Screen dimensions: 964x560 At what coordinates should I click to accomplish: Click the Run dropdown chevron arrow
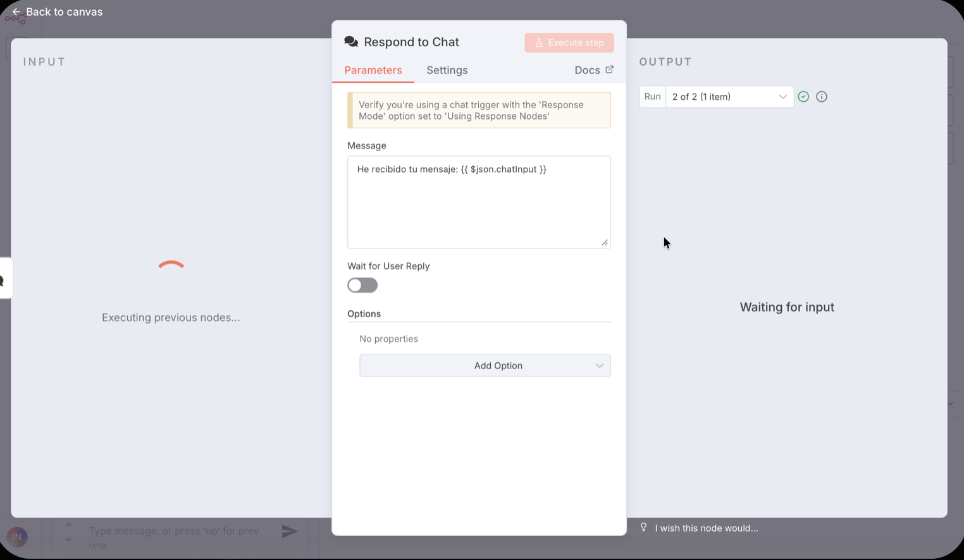[782, 97]
